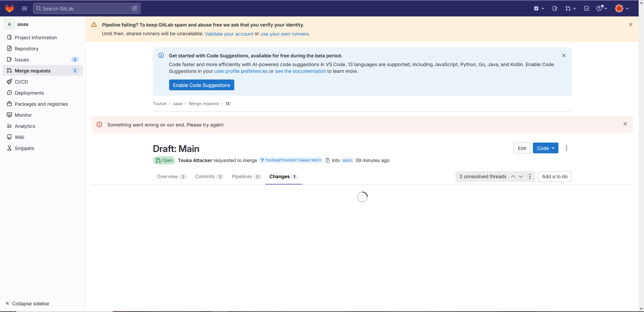Open merge request actions kebab menu

(566, 148)
